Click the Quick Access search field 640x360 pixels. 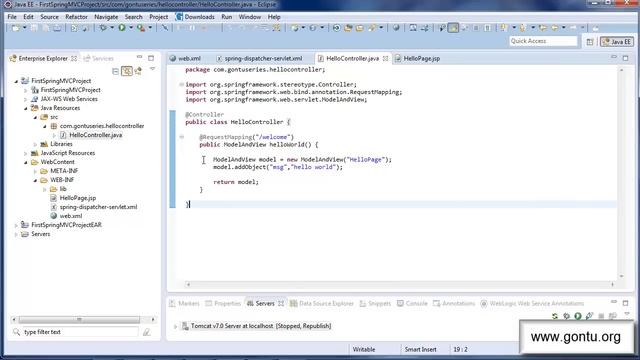pyautogui.click(x=543, y=41)
